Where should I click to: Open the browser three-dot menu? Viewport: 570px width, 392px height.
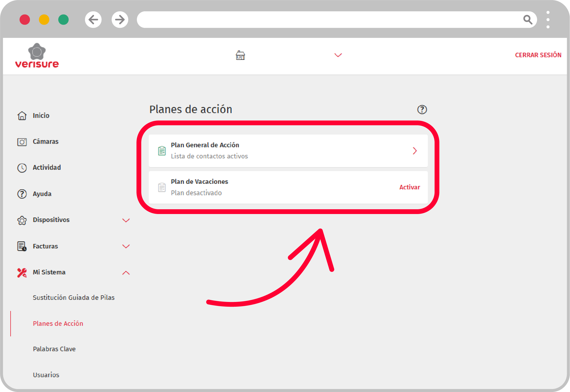(x=548, y=20)
